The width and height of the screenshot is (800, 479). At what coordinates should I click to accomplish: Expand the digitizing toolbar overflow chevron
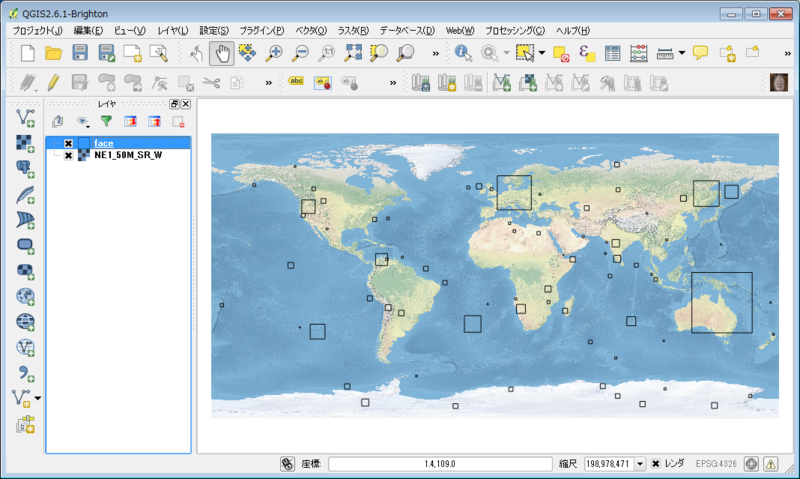(x=268, y=83)
